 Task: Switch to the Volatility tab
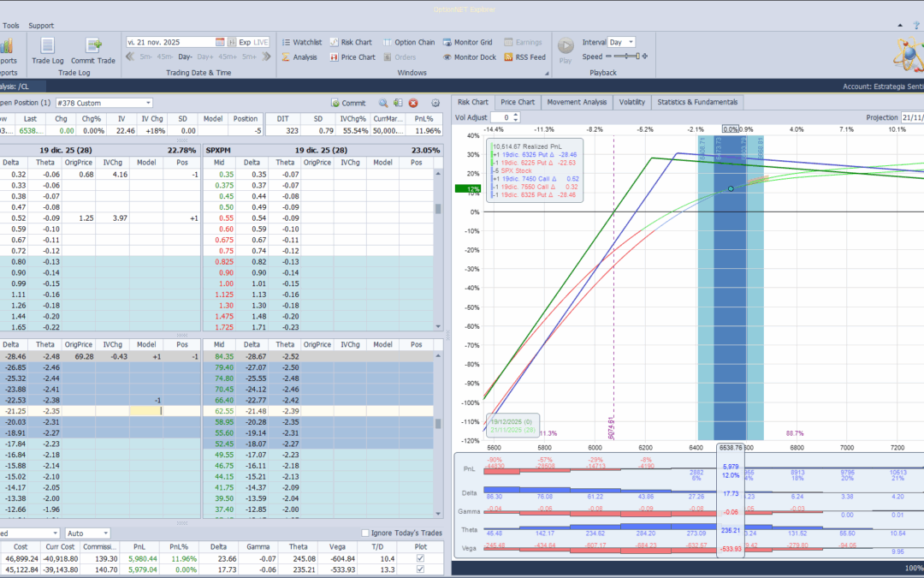(x=631, y=102)
